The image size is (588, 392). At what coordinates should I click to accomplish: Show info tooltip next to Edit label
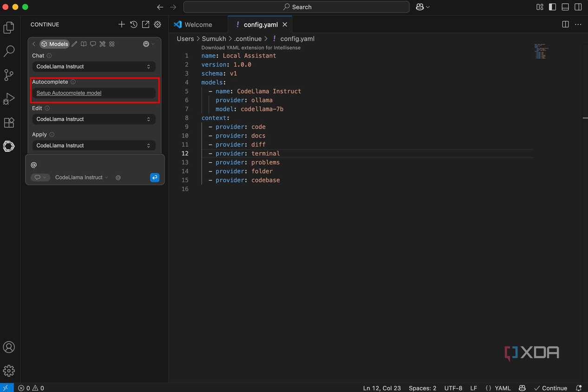point(47,108)
